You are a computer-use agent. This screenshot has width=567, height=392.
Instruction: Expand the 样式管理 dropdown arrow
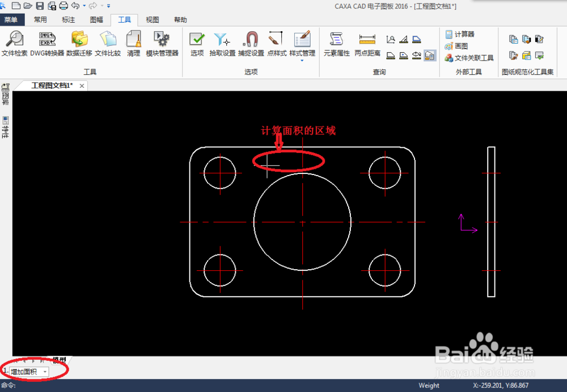302,61
